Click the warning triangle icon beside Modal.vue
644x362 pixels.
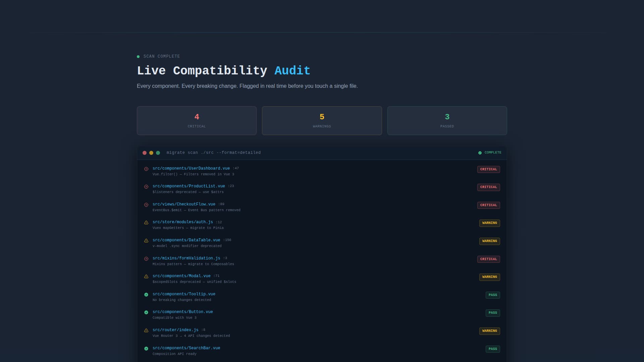click(146, 277)
